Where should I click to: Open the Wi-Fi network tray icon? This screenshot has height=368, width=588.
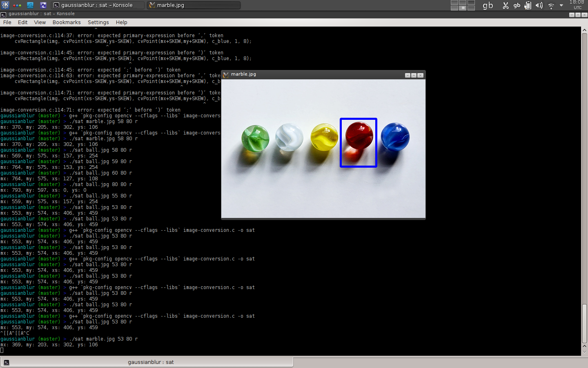[551, 5]
